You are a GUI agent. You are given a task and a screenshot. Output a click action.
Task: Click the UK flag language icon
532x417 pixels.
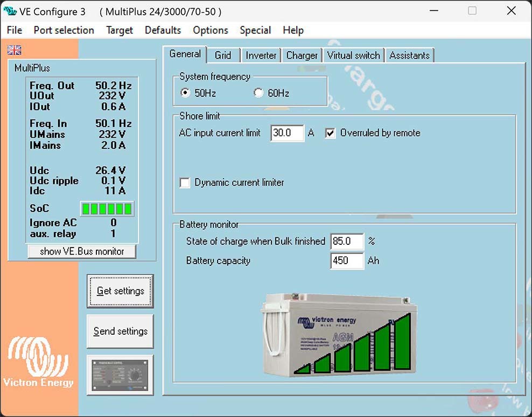pyautogui.click(x=15, y=50)
